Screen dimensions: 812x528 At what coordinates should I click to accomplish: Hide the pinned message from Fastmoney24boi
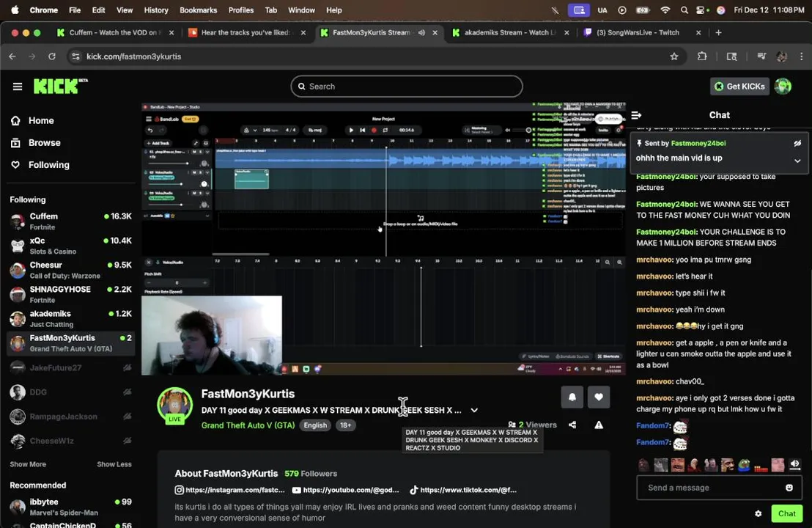click(797, 144)
